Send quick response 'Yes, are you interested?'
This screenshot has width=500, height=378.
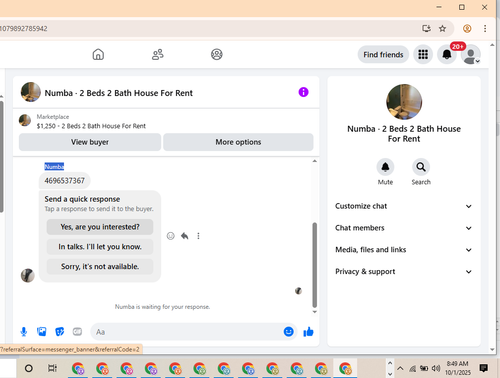click(100, 227)
